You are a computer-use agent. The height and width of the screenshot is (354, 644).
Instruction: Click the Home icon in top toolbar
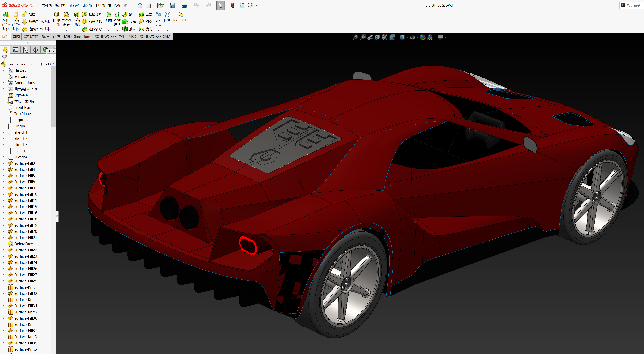click(140, 5)
